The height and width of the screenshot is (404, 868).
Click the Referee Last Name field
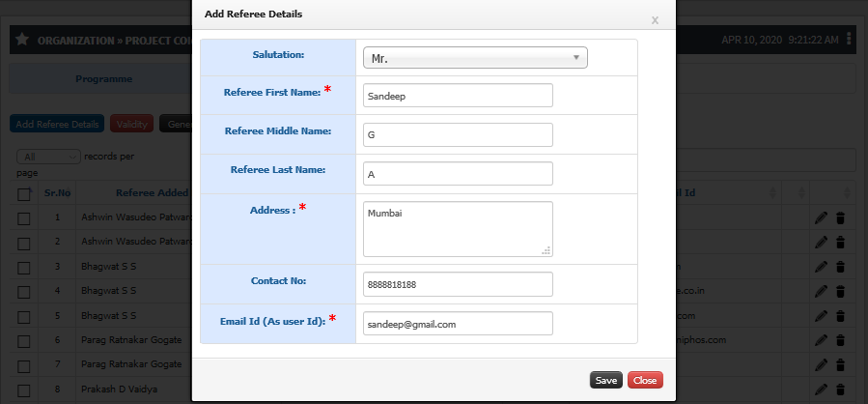458,174
